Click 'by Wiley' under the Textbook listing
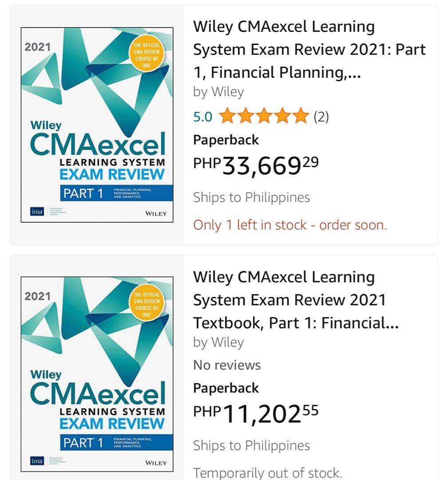 pos(217,342)
